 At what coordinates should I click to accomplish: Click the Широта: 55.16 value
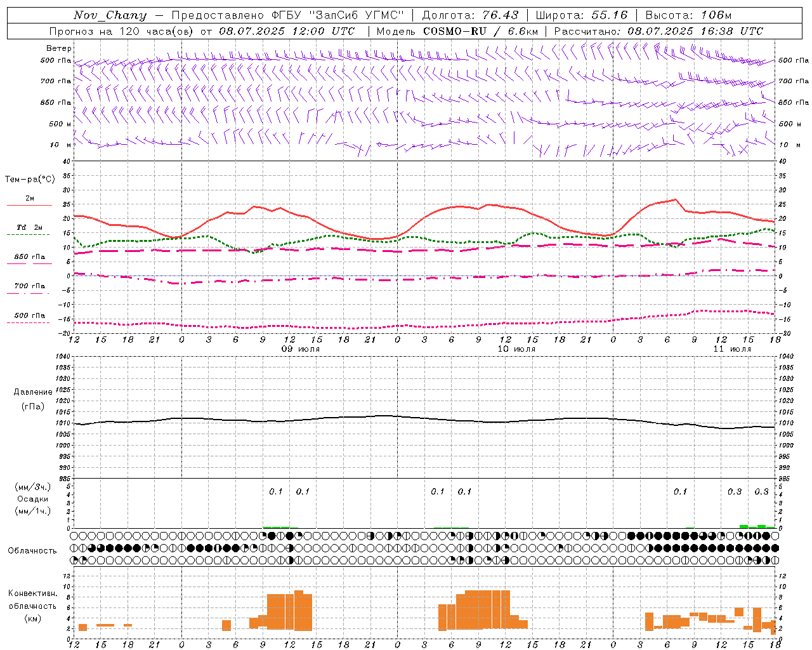coord(582,15)
